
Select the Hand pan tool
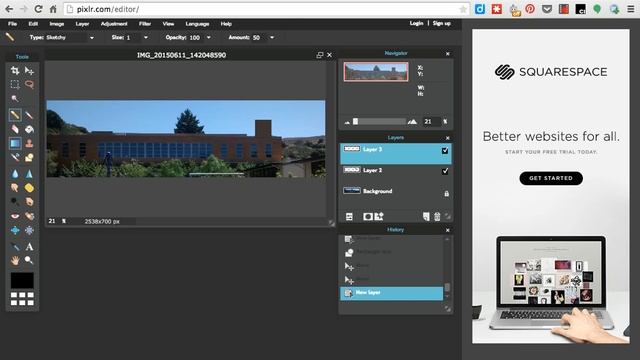(x=15, y=260)
